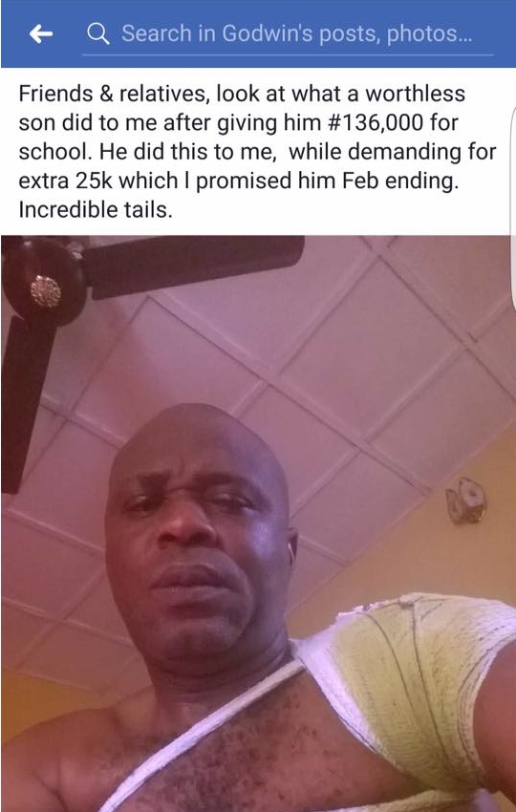Tap the wall ornament in the photo
This screenshot has height=812, width=516.
[x=465, y=501]
